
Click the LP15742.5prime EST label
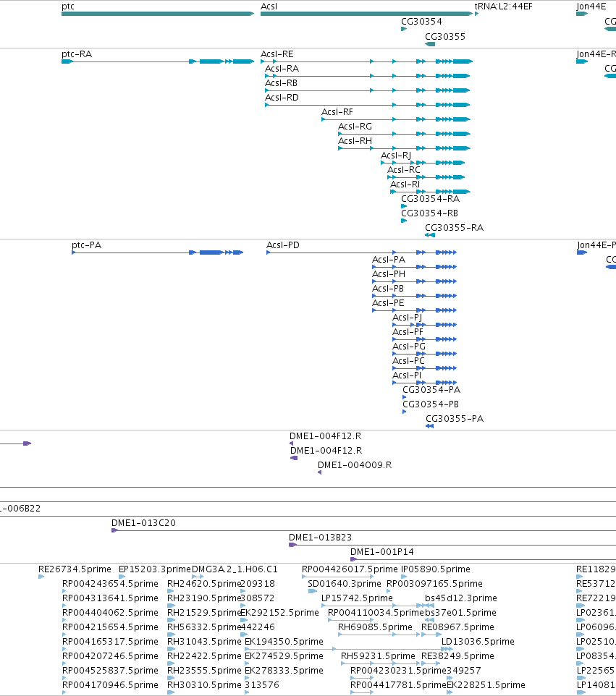[357, 598]
